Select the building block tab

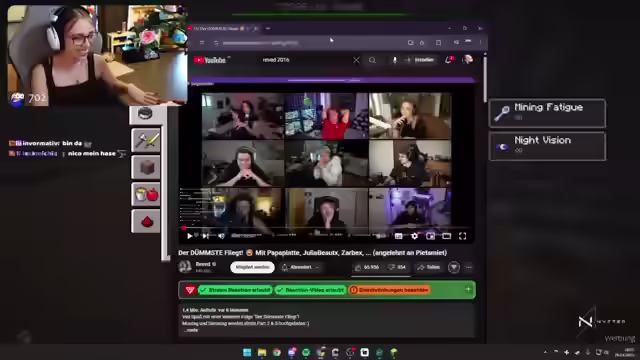point(146,167)
